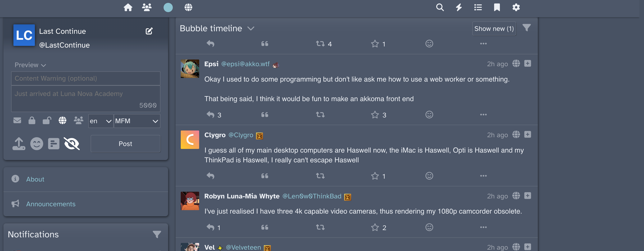Click the upload attachment icon
The height and width of the screenshot is (251, 644).
[19, 144]
